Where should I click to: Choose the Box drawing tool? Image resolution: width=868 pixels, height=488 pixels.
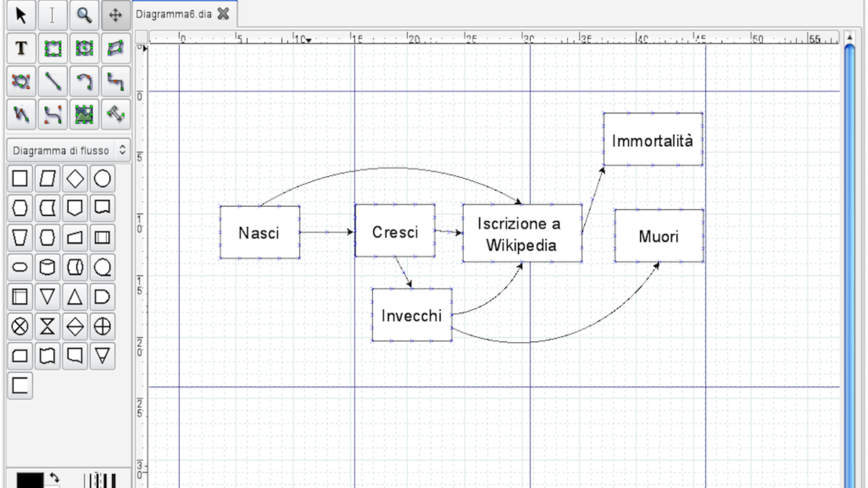pos(53,48)
